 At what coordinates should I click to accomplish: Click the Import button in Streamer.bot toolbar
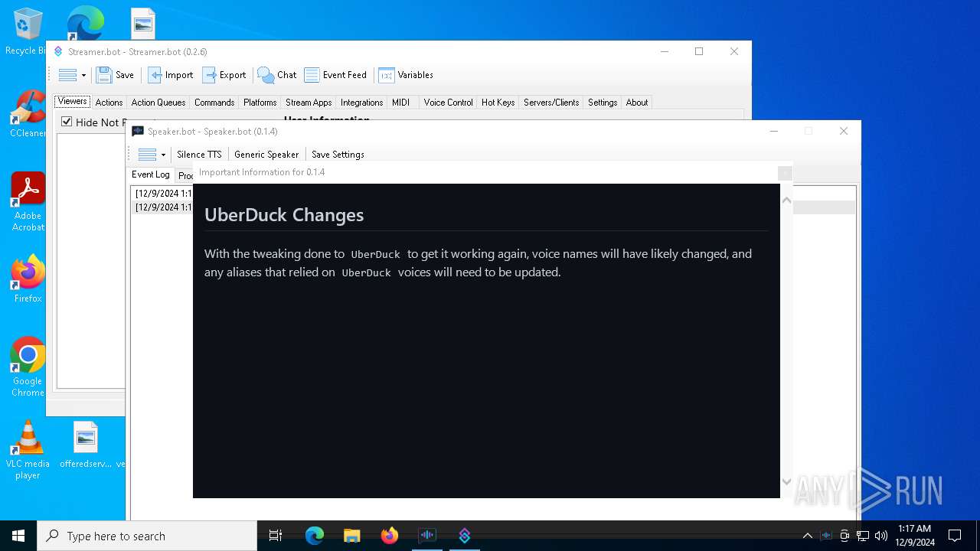[x=171, y=75]
